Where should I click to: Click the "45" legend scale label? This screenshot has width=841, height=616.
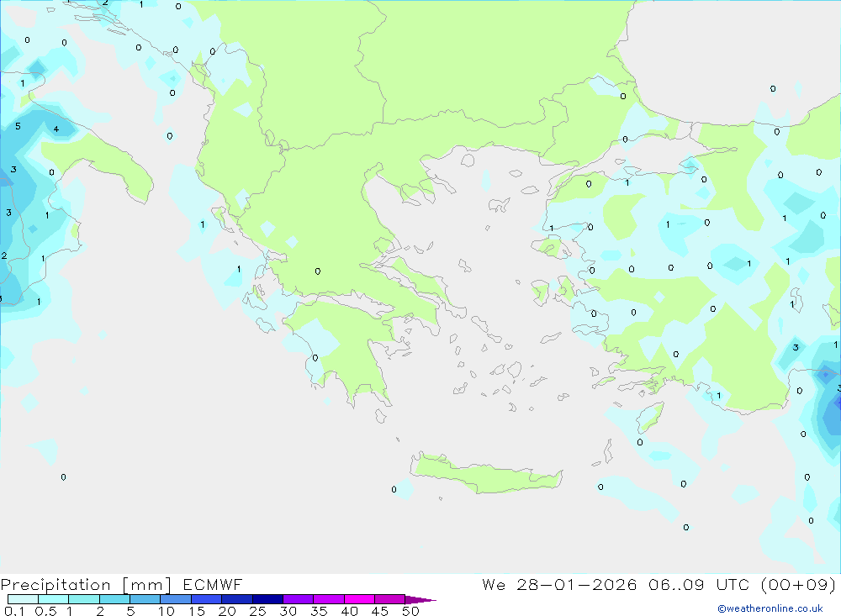click(380, 611)
